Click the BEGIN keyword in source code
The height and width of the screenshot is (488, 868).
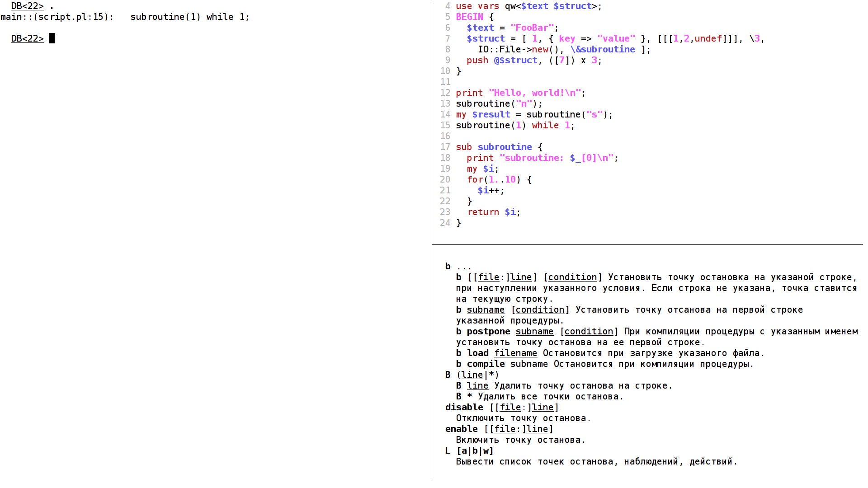pyautogui.click(x=469, y=17)
